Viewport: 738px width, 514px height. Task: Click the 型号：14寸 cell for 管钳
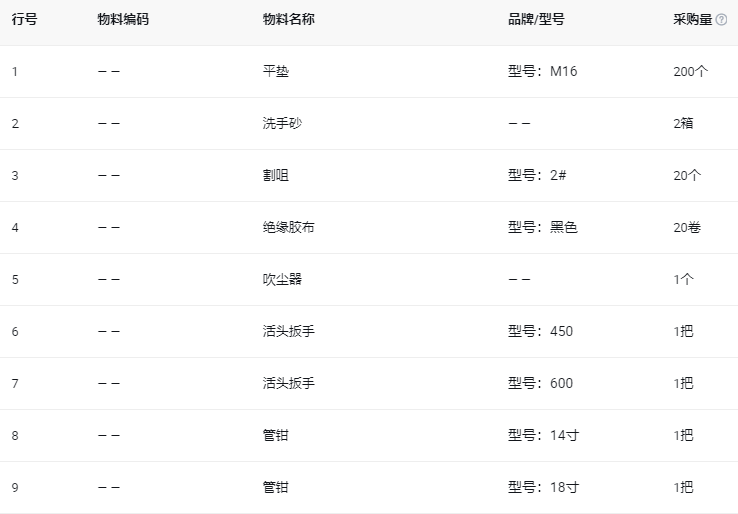click(543, 436)
